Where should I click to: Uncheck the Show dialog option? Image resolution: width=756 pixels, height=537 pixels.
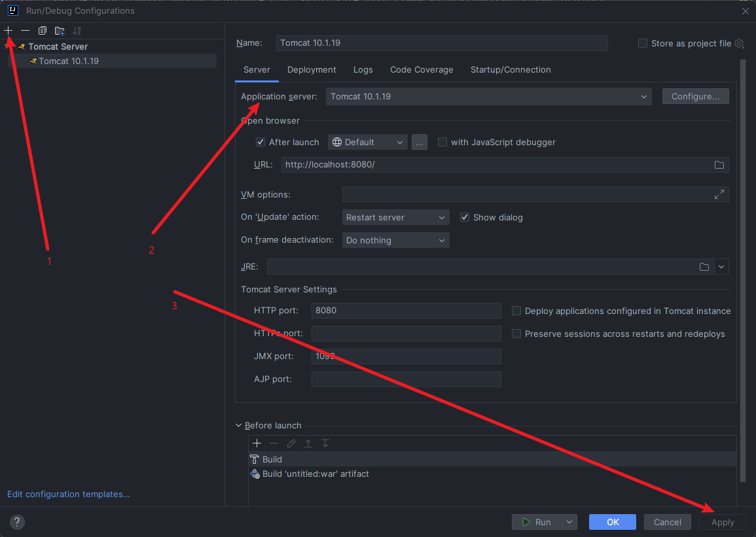pyautogui.click(x=464, y=217)
